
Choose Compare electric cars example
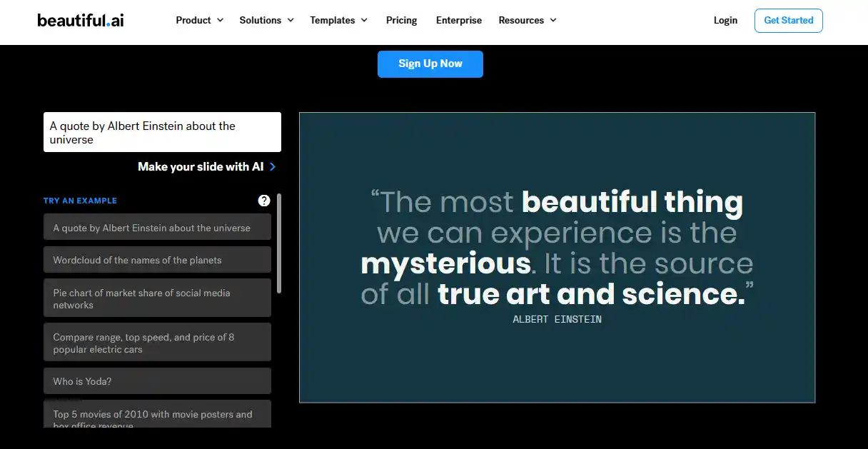(157, 343)
